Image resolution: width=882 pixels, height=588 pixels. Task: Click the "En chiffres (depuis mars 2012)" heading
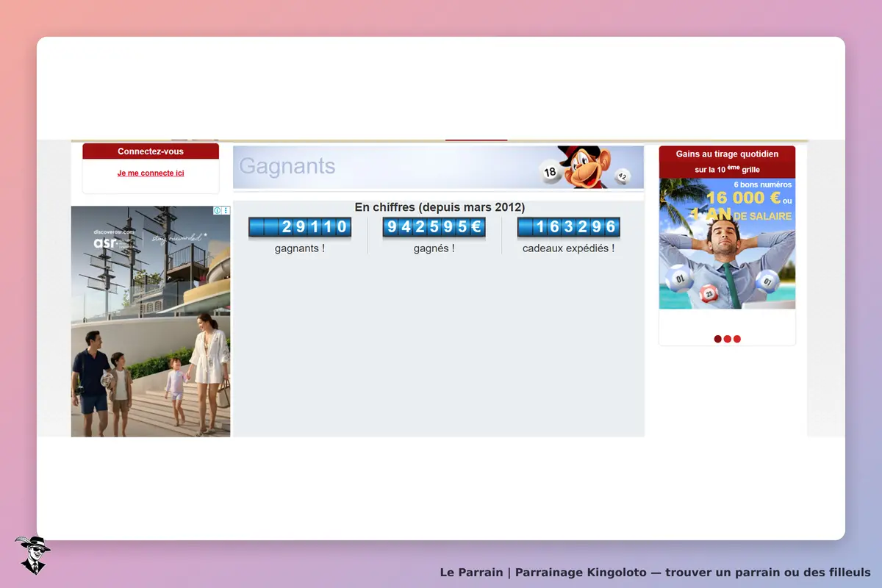(440, 207)
